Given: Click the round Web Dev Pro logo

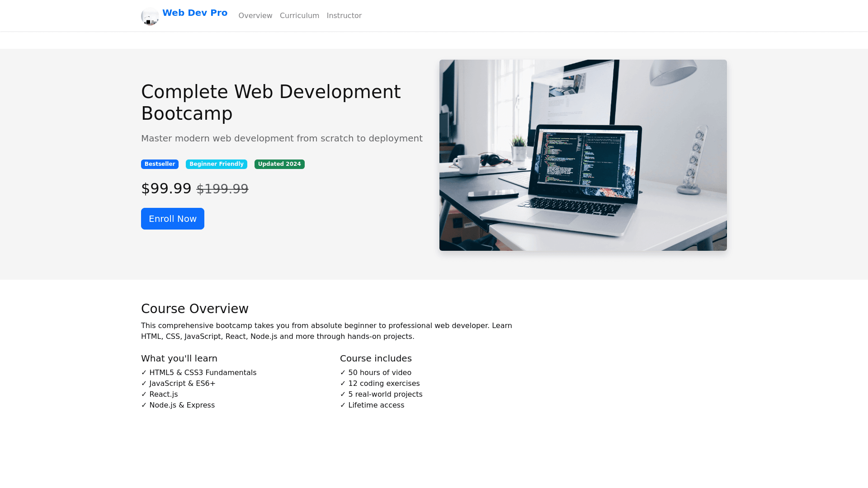Looking at the screenshot, I should (x=150, y=16).
